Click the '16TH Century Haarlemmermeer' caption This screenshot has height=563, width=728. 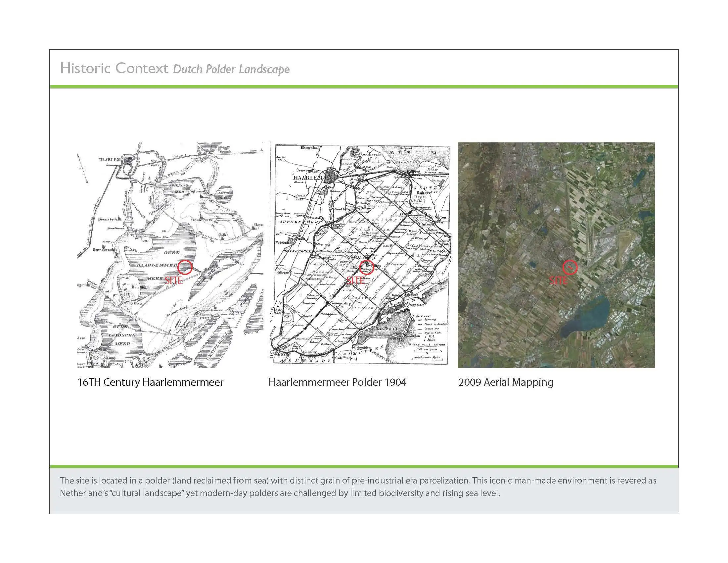click(150, 382)
